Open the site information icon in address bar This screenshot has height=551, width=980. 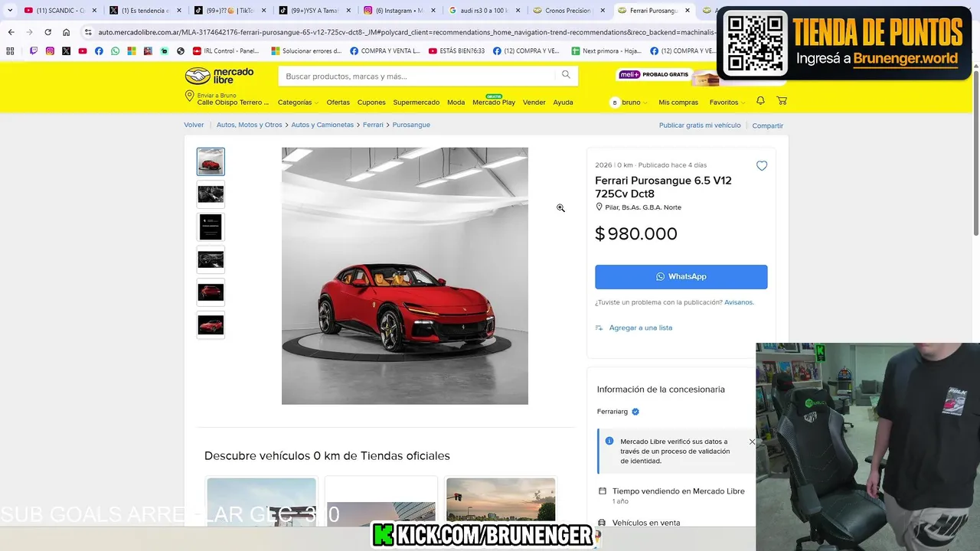(x=88, y=32)
